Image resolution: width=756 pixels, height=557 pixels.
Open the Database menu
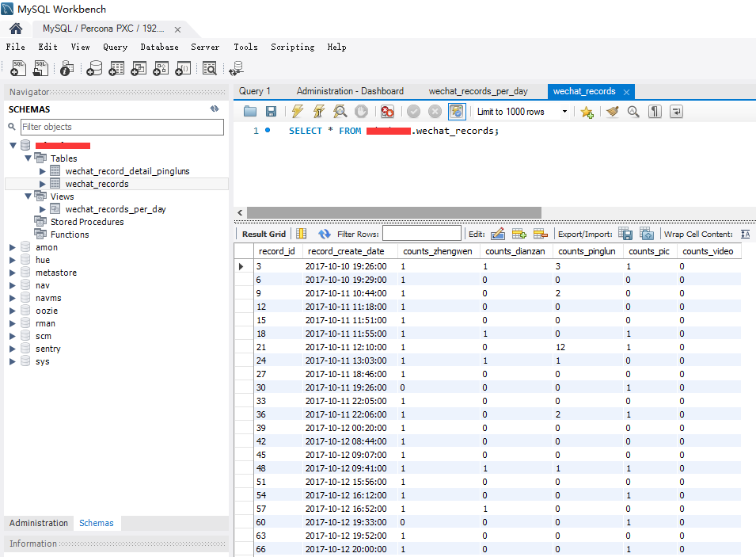pyautogui.click(x=159, y=47)
